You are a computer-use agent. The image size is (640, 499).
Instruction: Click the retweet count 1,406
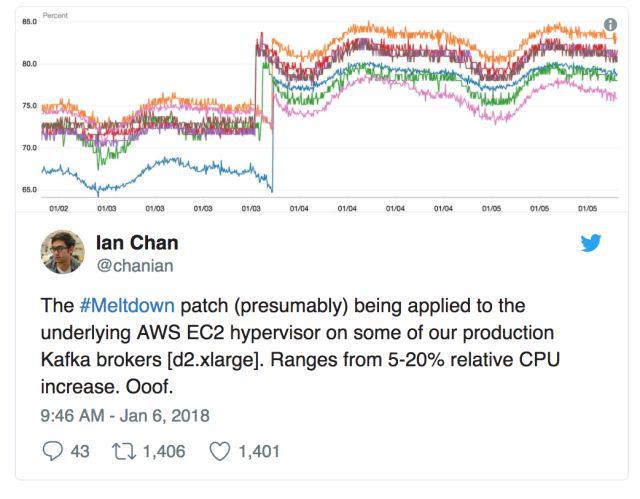(163, 452)
